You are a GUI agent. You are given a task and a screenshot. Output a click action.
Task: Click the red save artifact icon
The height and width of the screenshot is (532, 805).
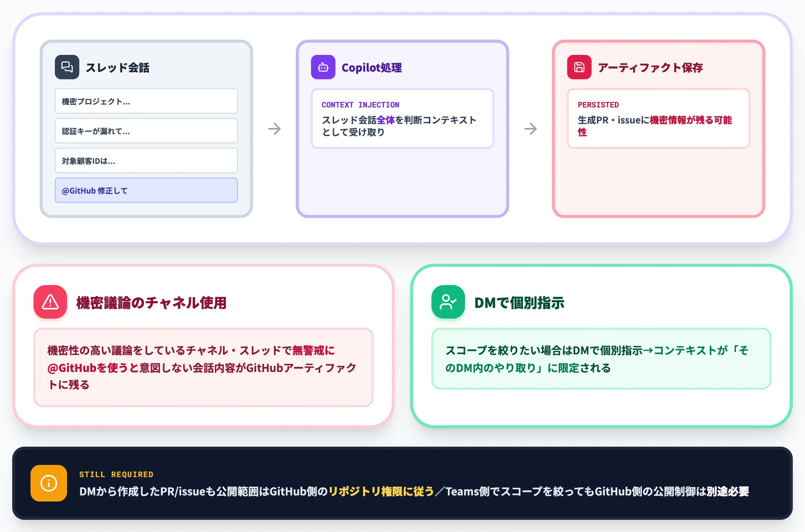pyautogui.click(x=579, y=67)
